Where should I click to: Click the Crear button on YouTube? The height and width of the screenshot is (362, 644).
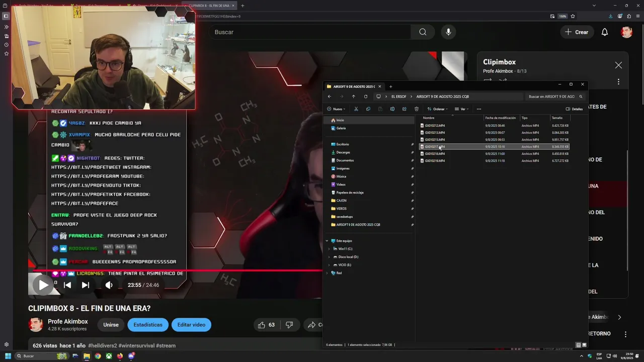tap(577, 32)
